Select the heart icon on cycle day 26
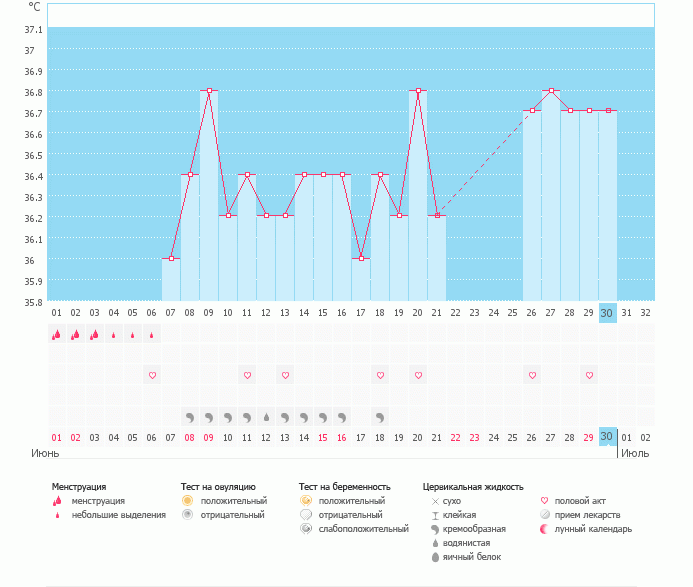This screenshot has width=693, height=587. click(x=532, y=375)
